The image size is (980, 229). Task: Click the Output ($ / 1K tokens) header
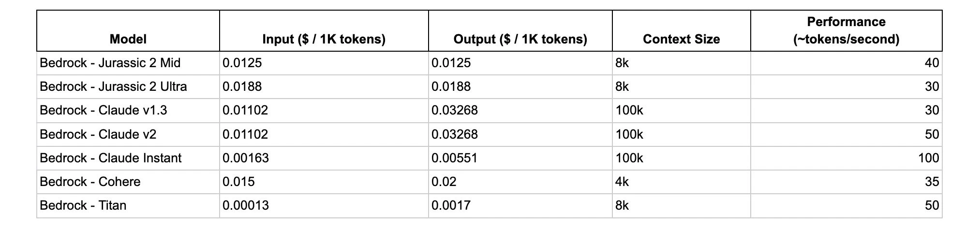pos(520,39)
